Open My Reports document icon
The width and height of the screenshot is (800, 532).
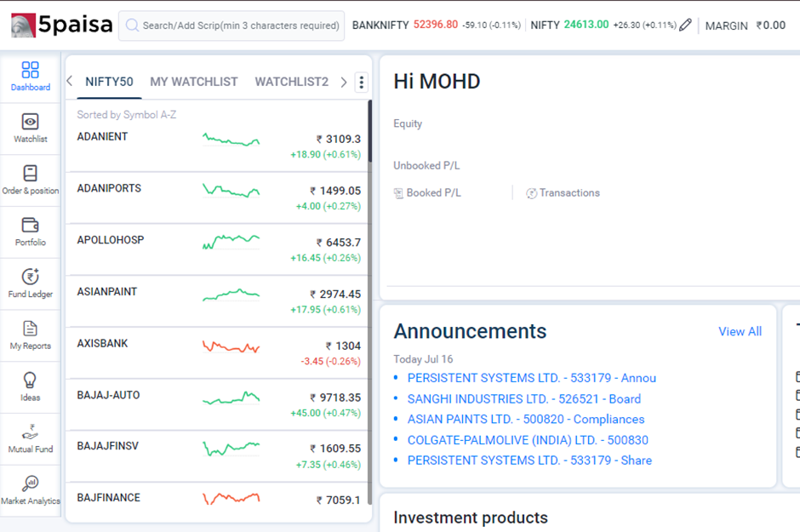point(30,329)
